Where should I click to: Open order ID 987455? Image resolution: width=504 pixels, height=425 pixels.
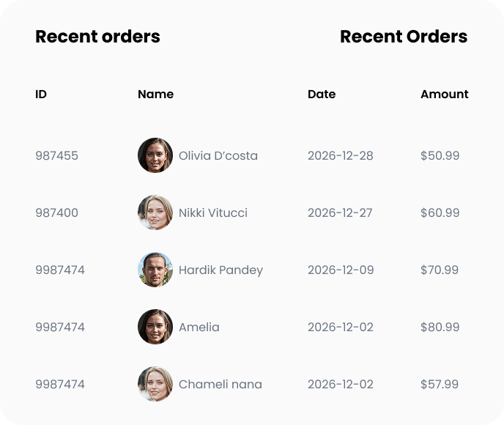(x=56, y=155)
